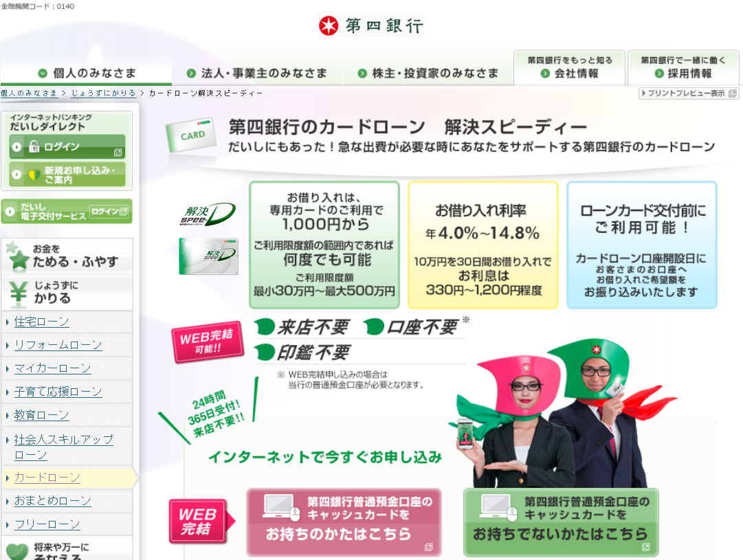This screenshot has height=560, width=743.
Task: Click the lock icon on ログイン button
Action: (x=34, y=146)
